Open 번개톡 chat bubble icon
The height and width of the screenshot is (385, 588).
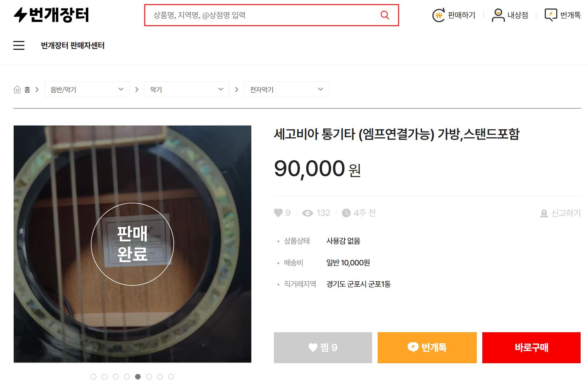tap(551, 15)
